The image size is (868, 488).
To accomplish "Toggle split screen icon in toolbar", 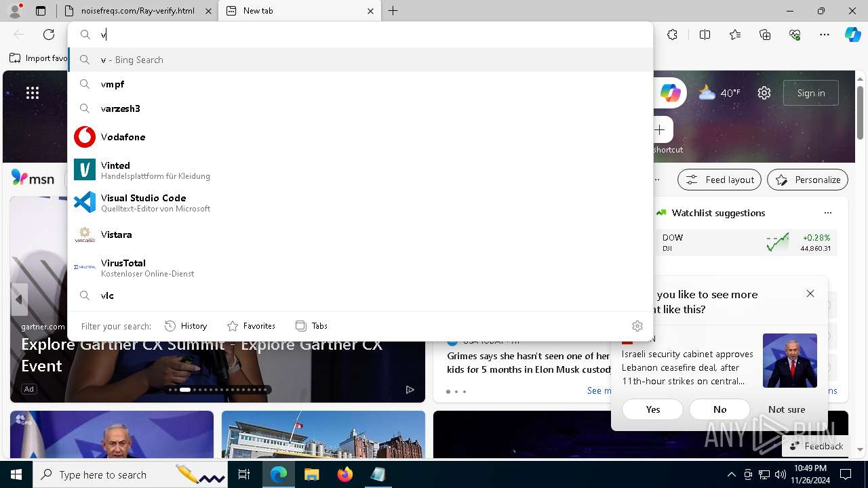I will (705, 35).
